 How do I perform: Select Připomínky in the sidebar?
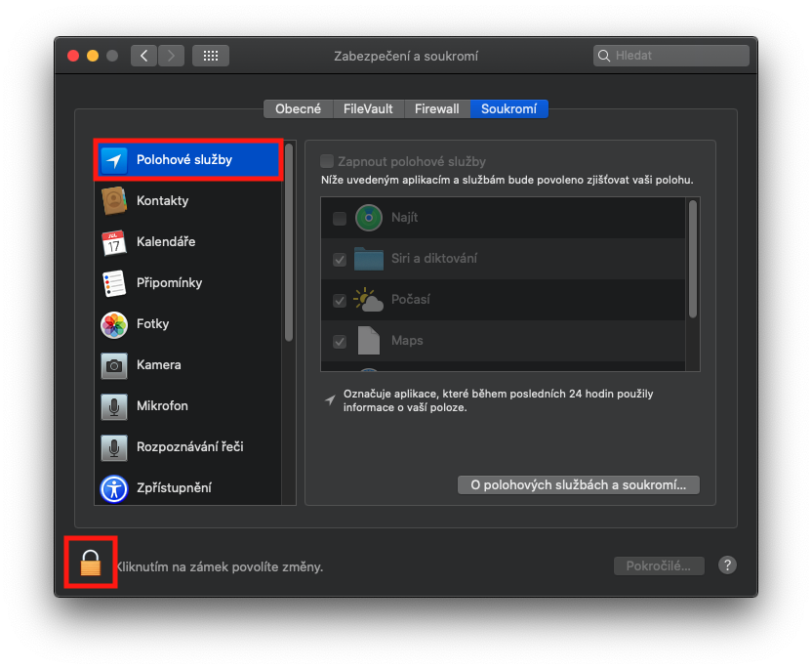click(x=188, y=283)
